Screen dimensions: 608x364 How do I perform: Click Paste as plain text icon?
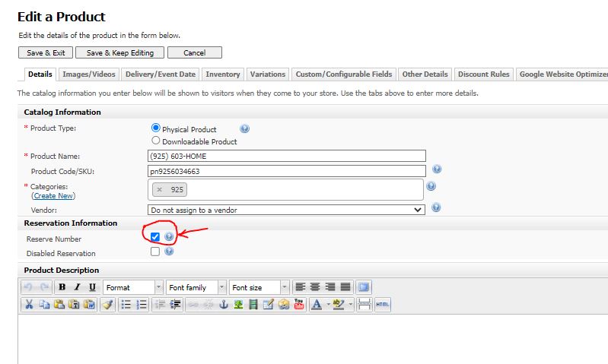[74, 305]
